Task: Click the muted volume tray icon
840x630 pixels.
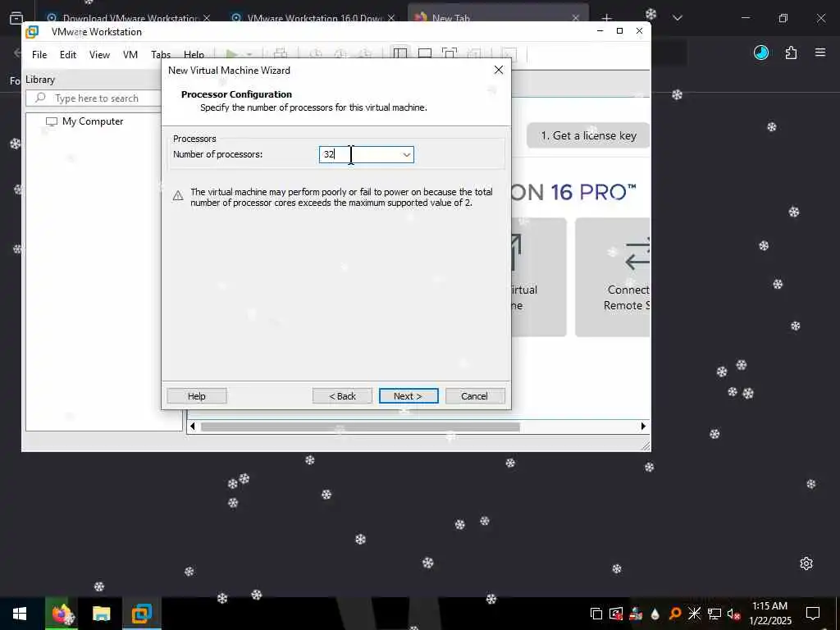Action: (733, 614)
